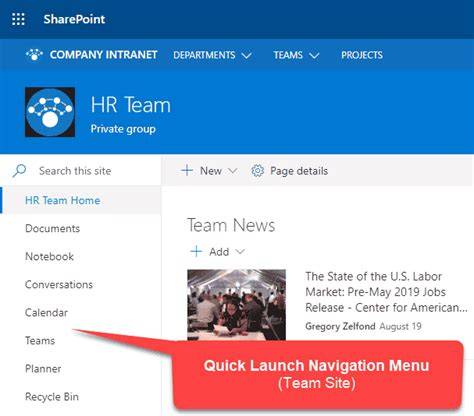Open Conversations in quick launch

pos(59,284)
